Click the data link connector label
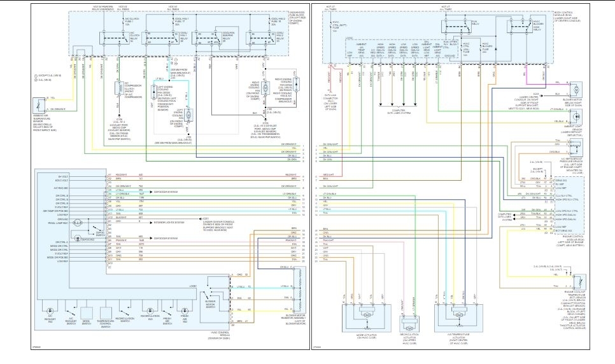Viewport: 615px width, 364px height. pyautogui.click(x=330, y=102)
